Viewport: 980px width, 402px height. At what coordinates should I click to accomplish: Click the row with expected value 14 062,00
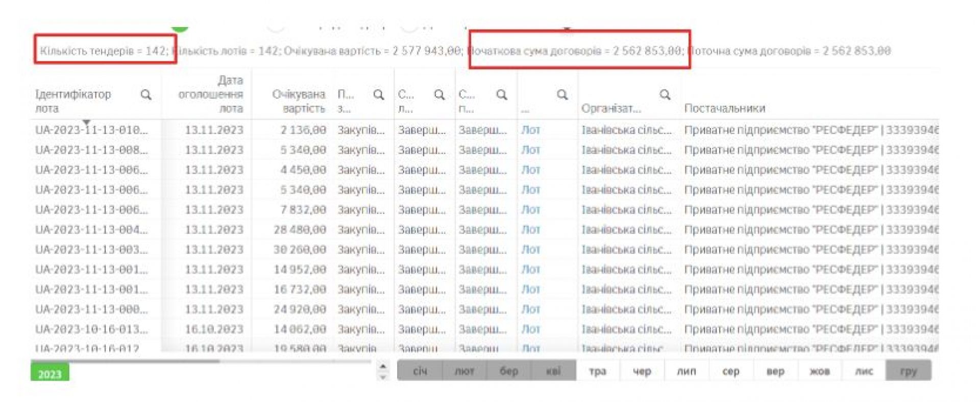pos(300,329)
